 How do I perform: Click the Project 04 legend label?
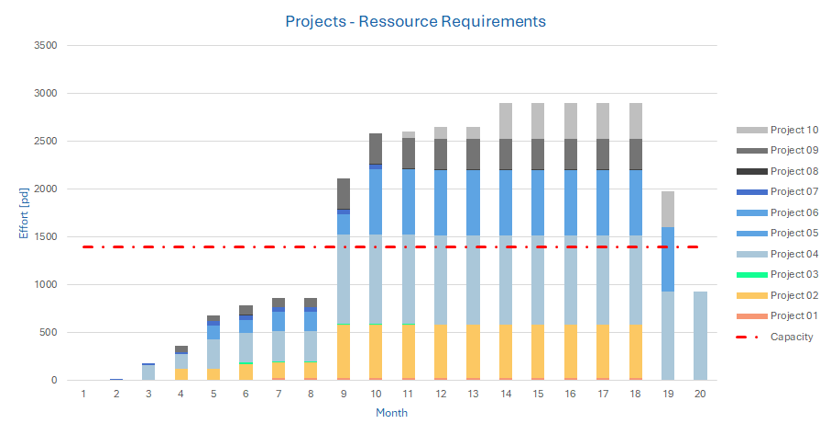coord(794,254)
